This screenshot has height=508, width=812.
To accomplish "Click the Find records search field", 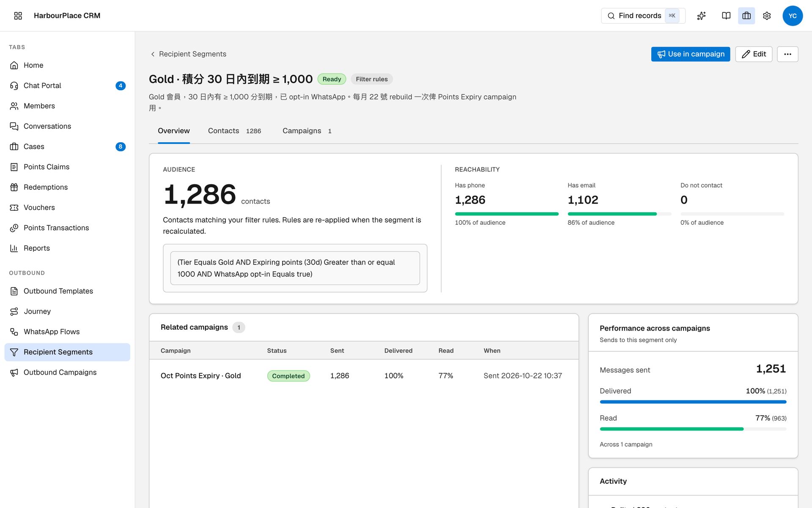I will pos(643,16).
